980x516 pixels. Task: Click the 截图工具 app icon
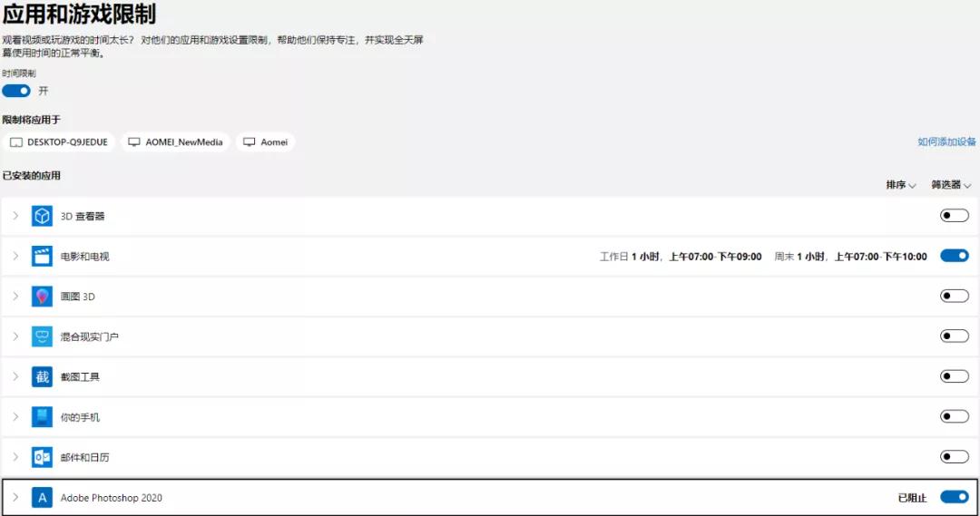pos(42,376)
